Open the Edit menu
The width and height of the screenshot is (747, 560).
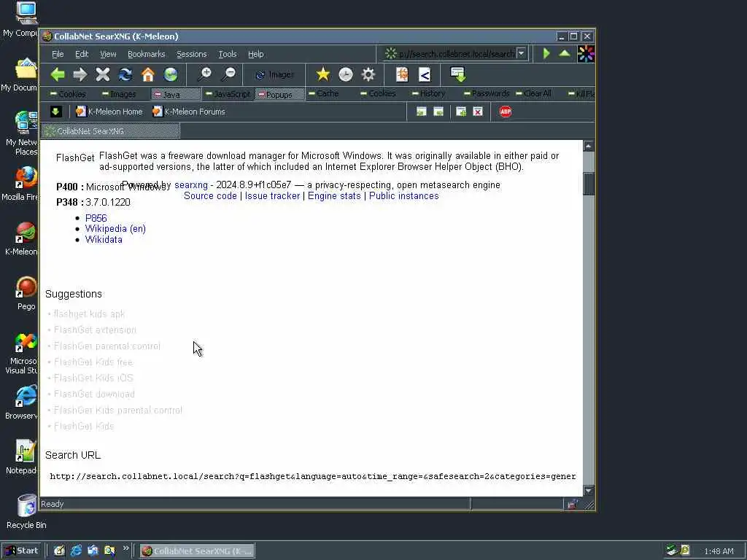(82, 54)
